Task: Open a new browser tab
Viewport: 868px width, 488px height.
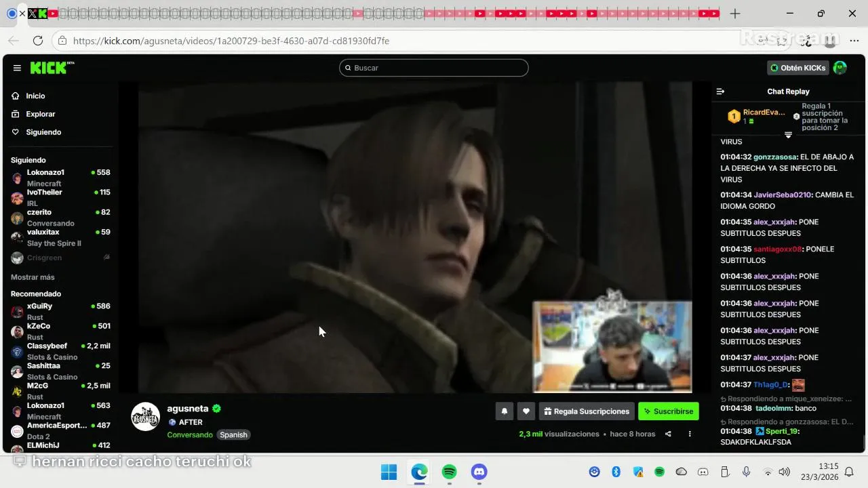Action: (x=735, y=14)
